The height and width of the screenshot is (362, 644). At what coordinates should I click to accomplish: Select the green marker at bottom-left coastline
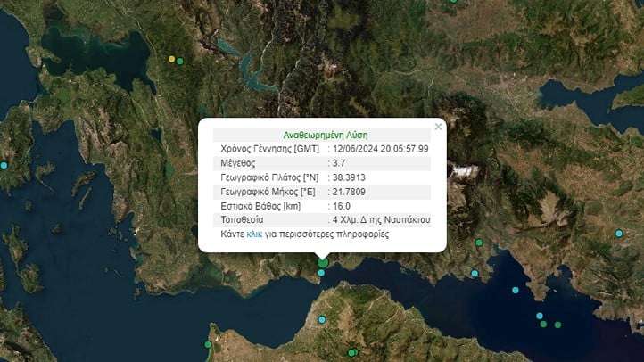[208, 344]
